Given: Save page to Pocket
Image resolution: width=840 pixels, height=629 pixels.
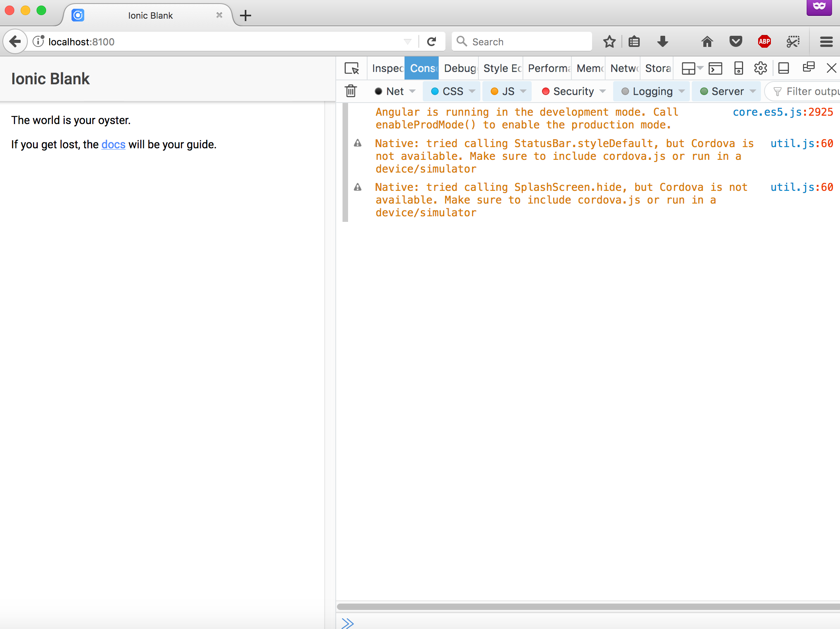Looking at the screenshot, I should coord(736,41).
